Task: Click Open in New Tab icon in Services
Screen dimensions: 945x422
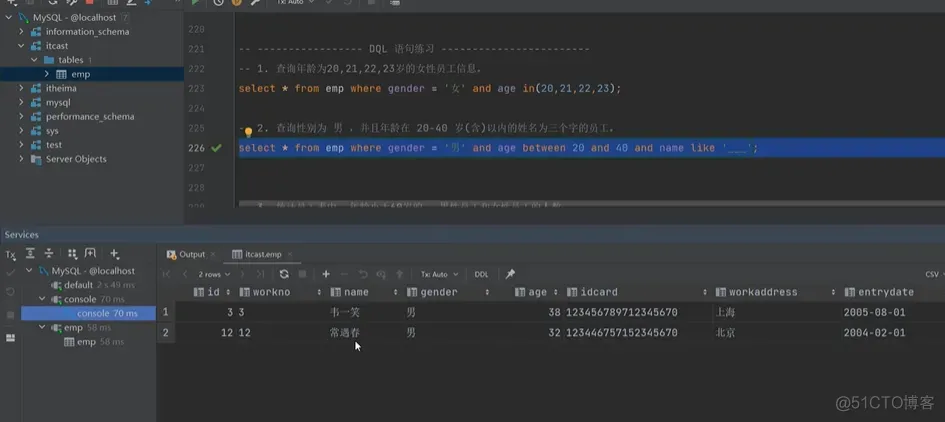Action: click(90, 254)
